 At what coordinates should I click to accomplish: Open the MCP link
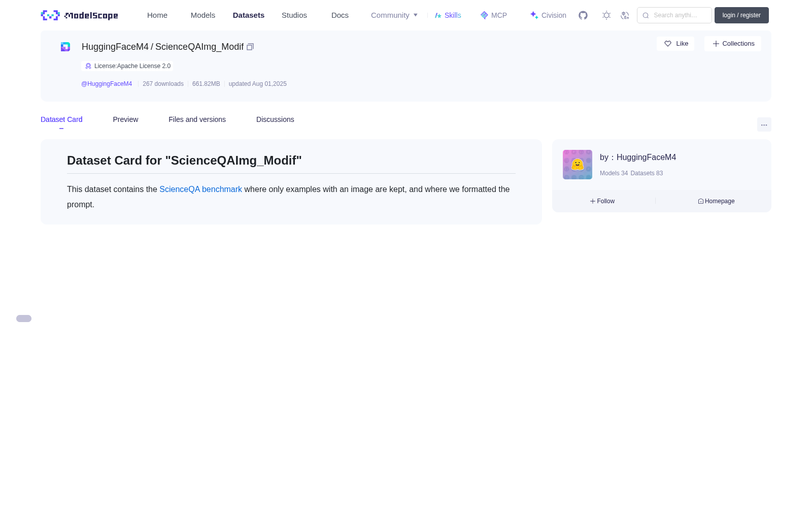494,15
